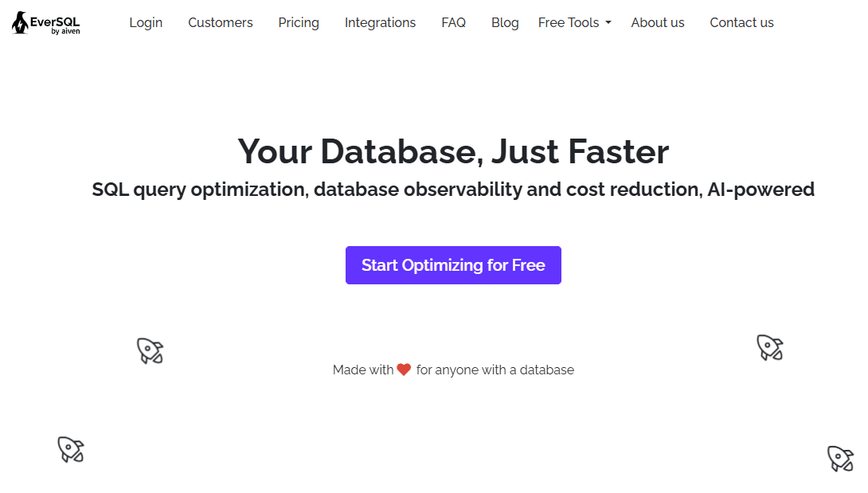The image size is (868, 493).
Task: Click the bottom-right rocket icon
Action: pos(840,458)
